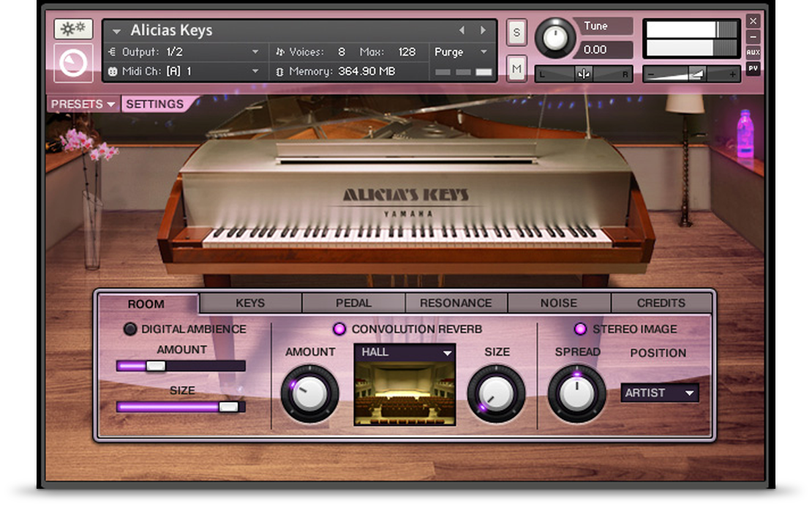Viewport: 812px width, 507px height.
Task: Click the Convolution Reverb Size knob
Action: (x=496, y=394)
